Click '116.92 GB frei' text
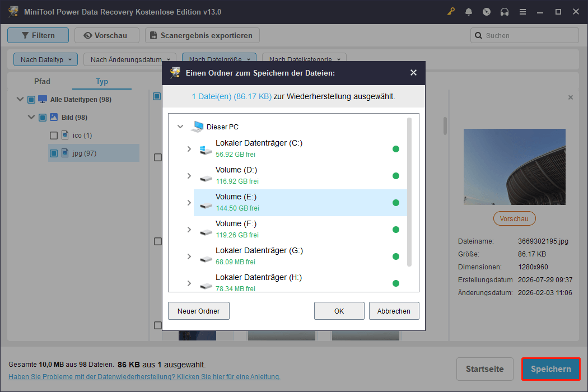Screen dimensions: 588x392 pos(237,181)
